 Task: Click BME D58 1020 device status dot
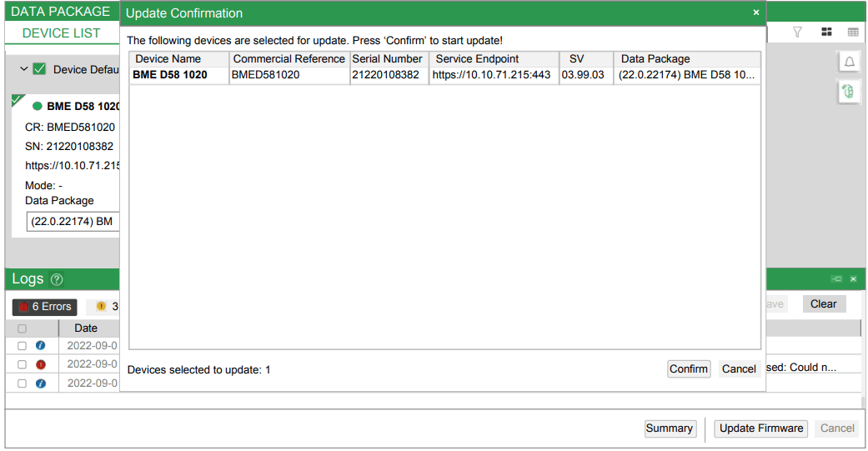click(37, 106)
